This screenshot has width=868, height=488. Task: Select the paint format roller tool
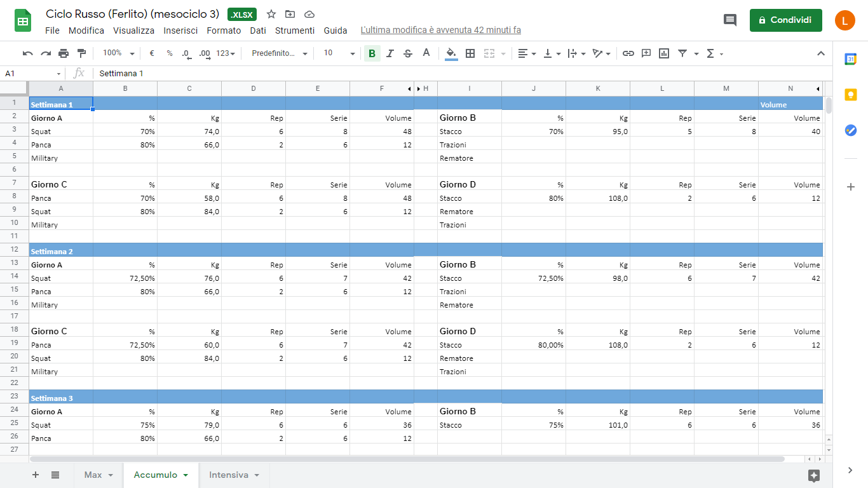(81, 53)
